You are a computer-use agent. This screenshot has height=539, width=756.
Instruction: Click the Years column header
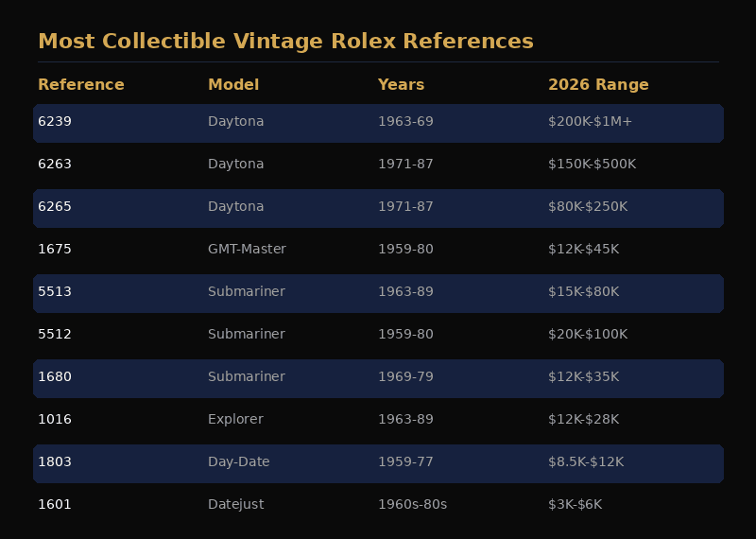401,85
